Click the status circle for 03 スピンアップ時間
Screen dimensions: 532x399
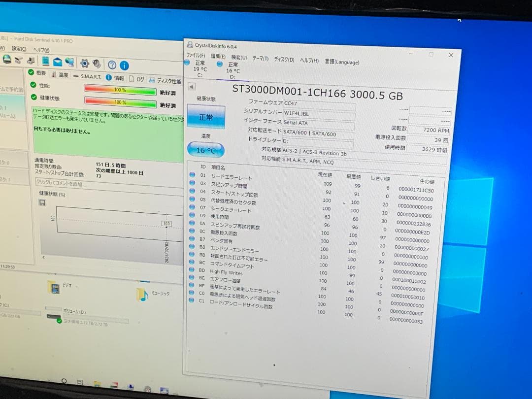[x=193, y=183]
